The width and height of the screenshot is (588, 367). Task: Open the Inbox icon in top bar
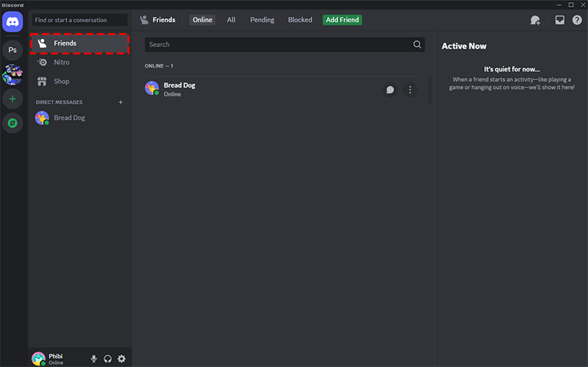tap(559, 21)
